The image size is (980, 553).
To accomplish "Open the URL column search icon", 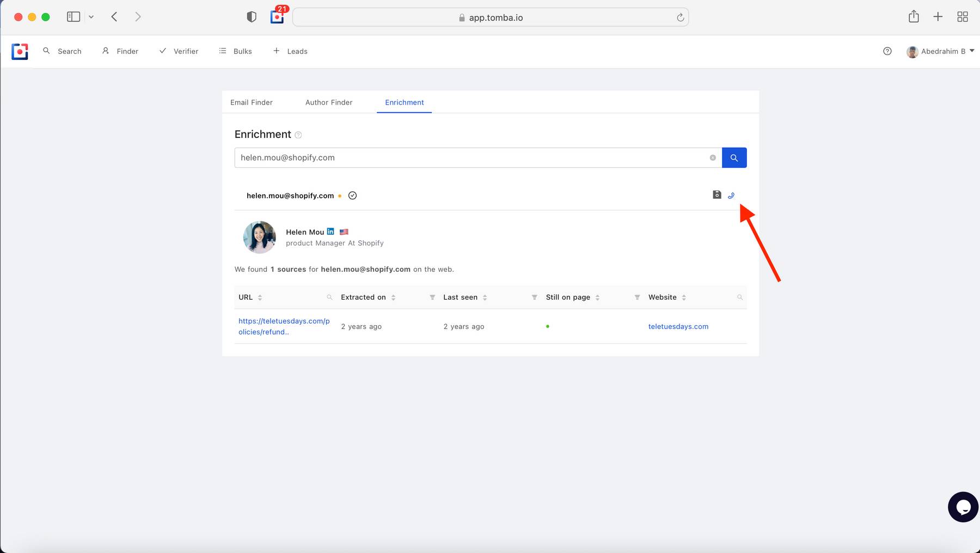I will 329,297.
